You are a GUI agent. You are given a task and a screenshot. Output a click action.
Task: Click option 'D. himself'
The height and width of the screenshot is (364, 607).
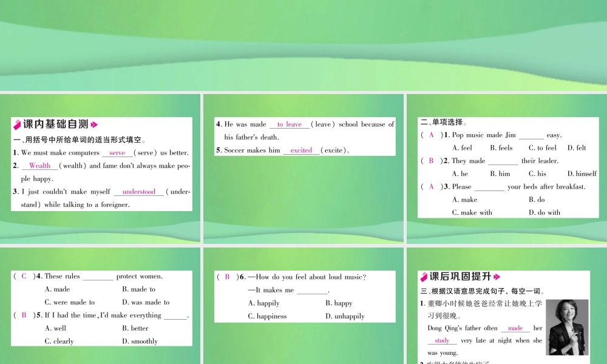(582, 174)
